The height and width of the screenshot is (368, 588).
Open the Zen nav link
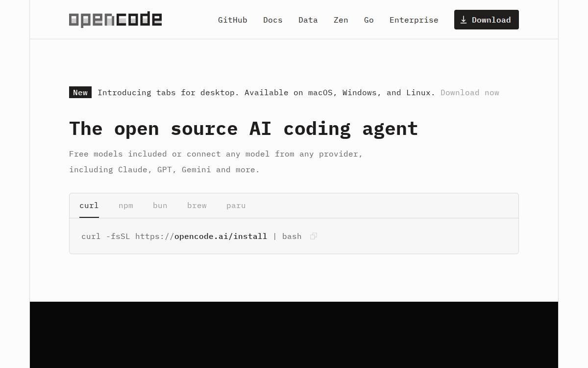[341, 20]
